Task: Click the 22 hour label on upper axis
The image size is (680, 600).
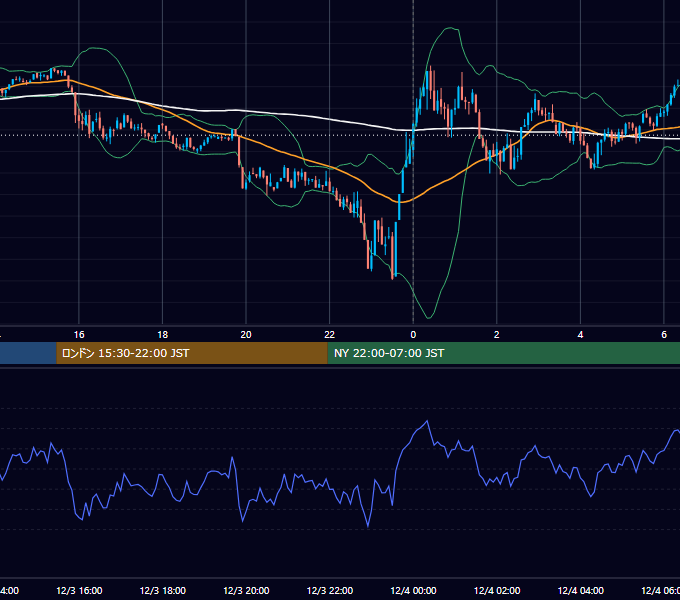Action: 330,335
